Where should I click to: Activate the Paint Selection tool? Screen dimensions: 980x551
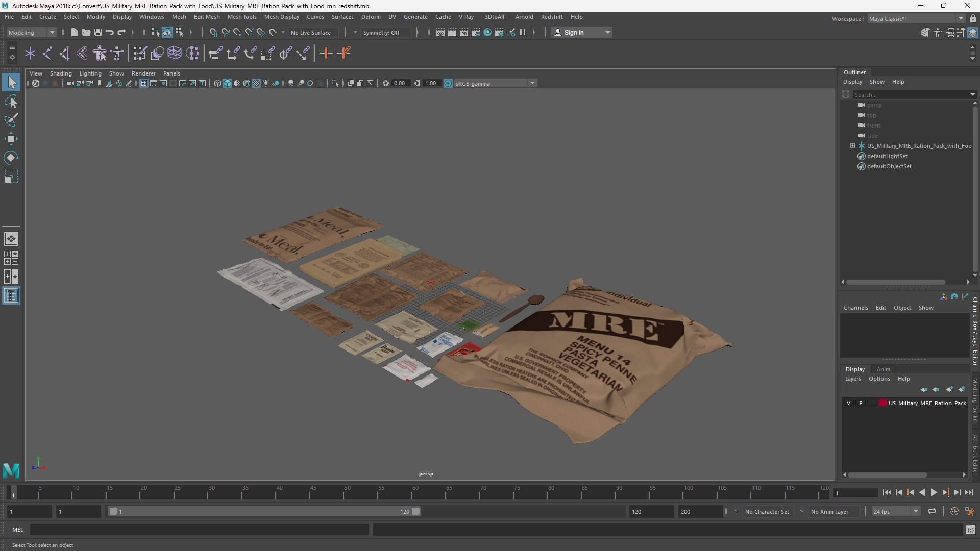click(x=11, y=120)
